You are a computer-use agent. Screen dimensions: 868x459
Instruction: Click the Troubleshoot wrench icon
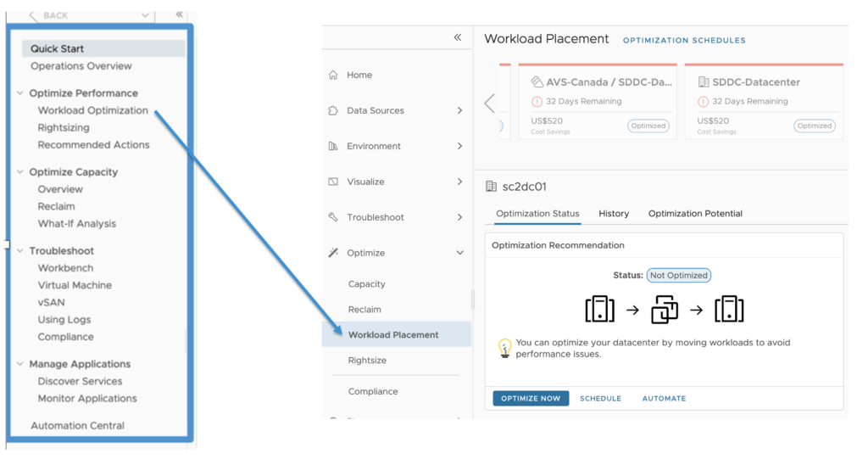tap(333, 218)
